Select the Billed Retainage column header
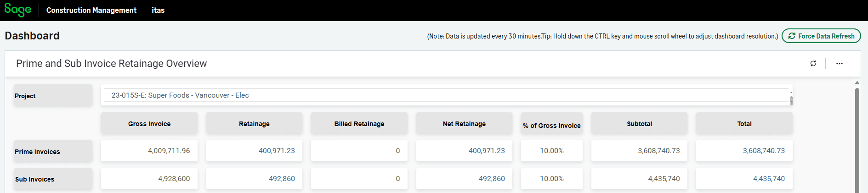This screenshot has width=868, height=193. point(359,124)
